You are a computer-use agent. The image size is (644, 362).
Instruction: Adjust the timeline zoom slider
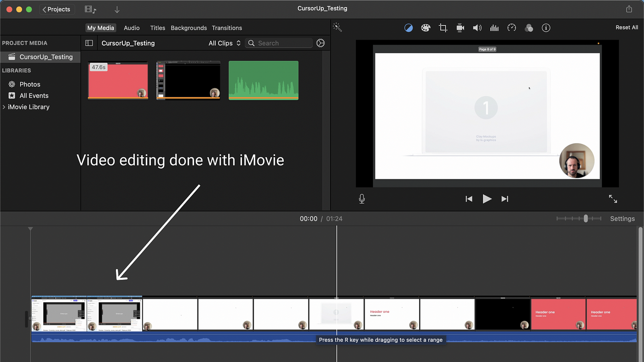tap(586, 219)
